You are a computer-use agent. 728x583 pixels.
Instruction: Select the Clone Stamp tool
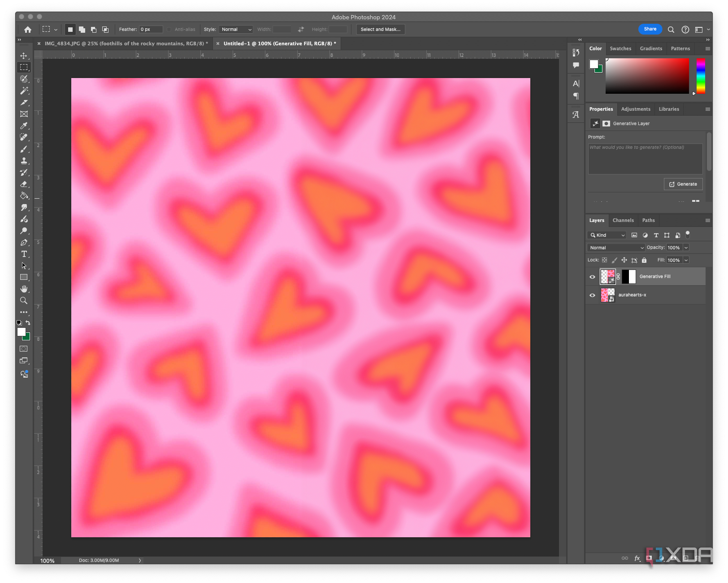(24, 161)
